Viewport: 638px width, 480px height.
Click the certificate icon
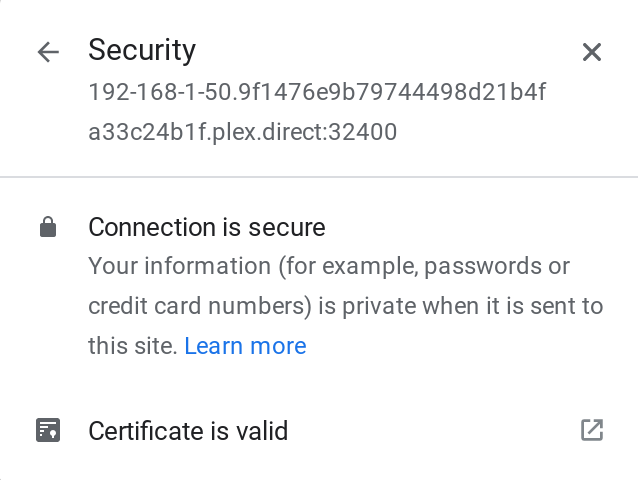[x=47, y=431]
